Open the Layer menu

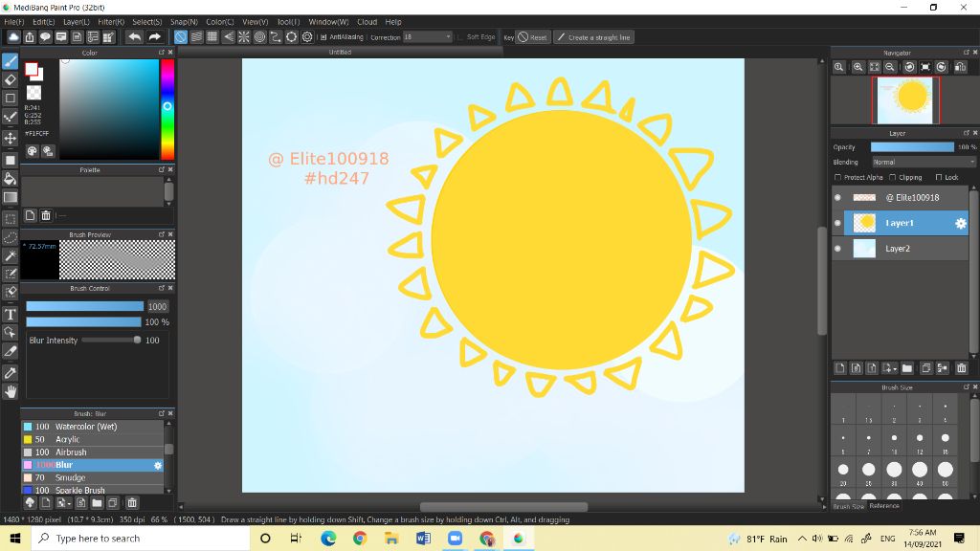[77, 21]
